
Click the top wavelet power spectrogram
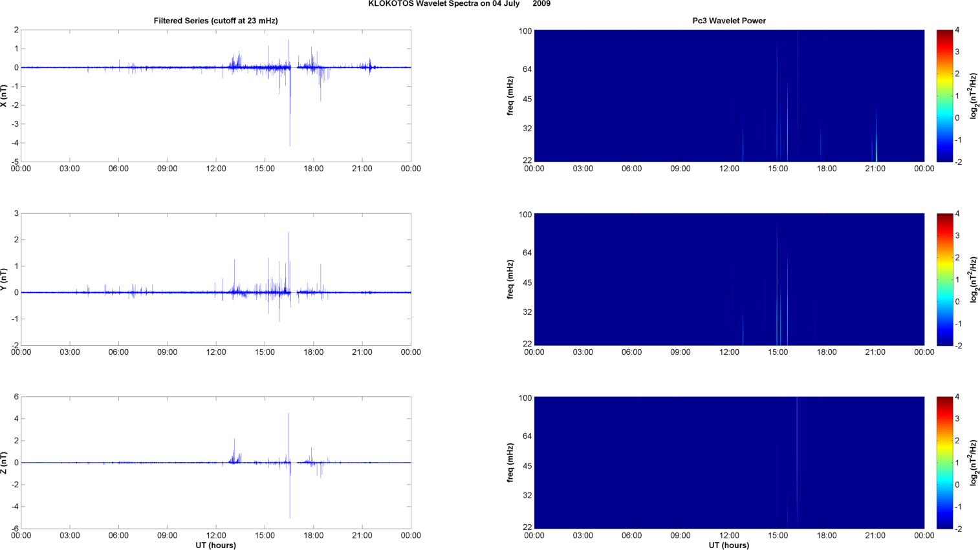tap(729, 96)
